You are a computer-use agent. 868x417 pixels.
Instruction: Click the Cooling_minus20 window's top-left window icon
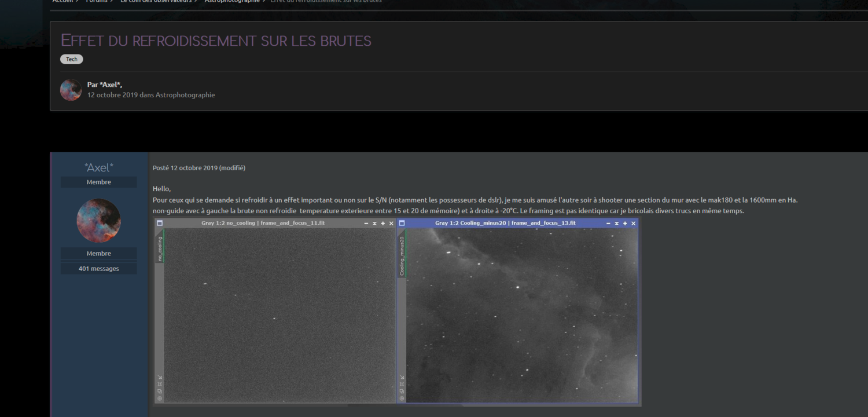402,223
